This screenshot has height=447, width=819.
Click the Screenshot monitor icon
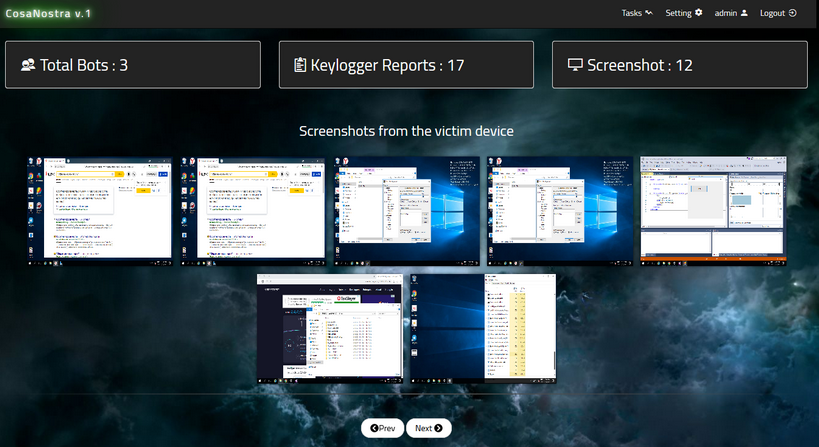pyautogui.click(x=575, y=65)
